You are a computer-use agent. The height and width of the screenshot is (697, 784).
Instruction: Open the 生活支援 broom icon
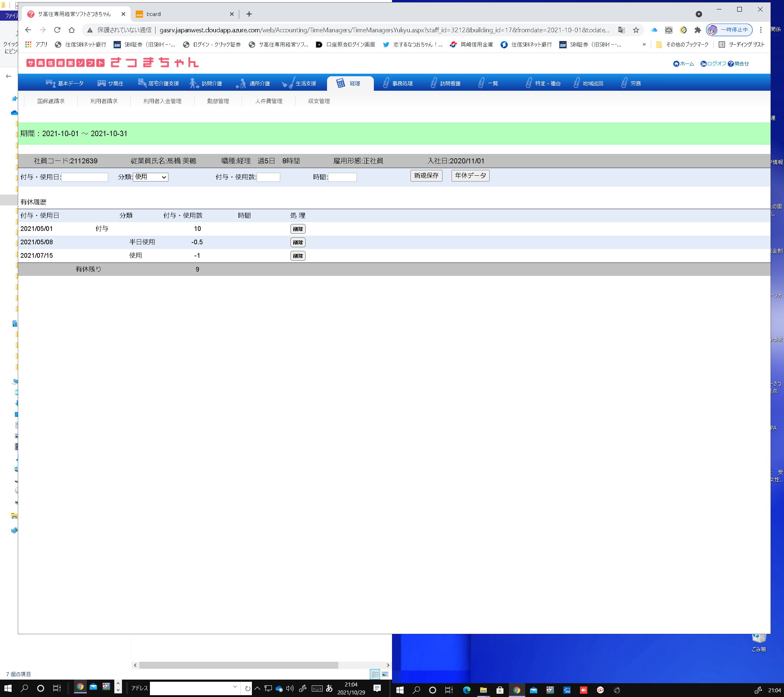coord(288,83)
